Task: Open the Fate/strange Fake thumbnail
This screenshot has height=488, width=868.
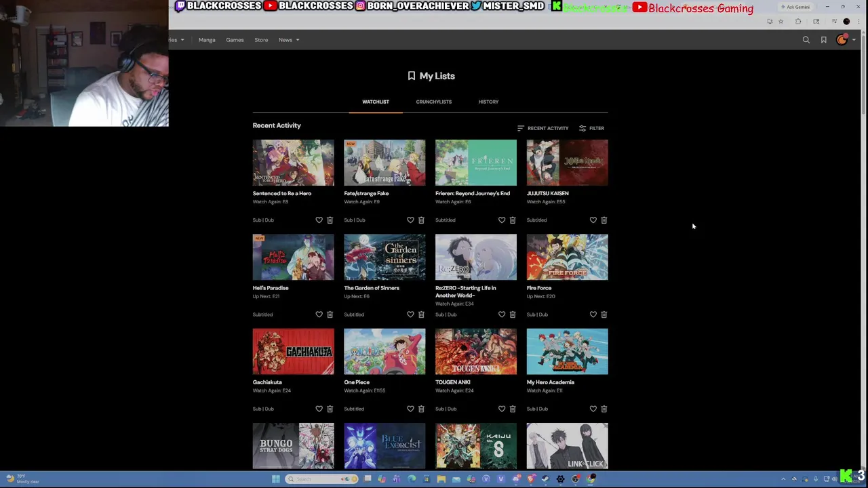Action: coord(384,163)
